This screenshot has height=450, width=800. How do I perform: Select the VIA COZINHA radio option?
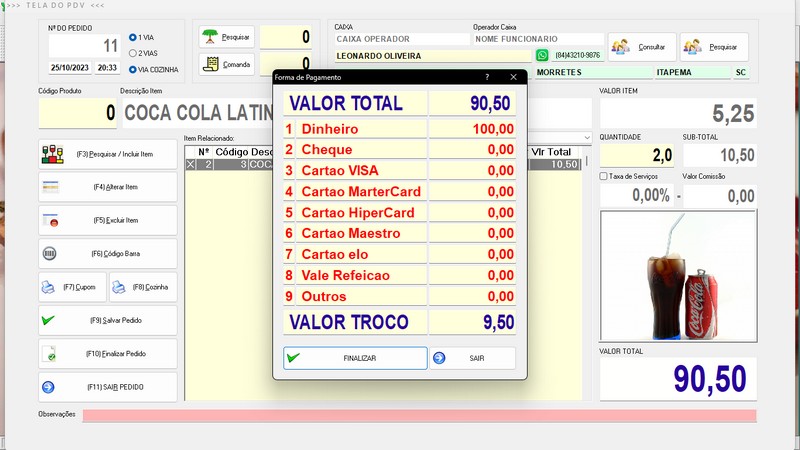(x=133, y=69)
